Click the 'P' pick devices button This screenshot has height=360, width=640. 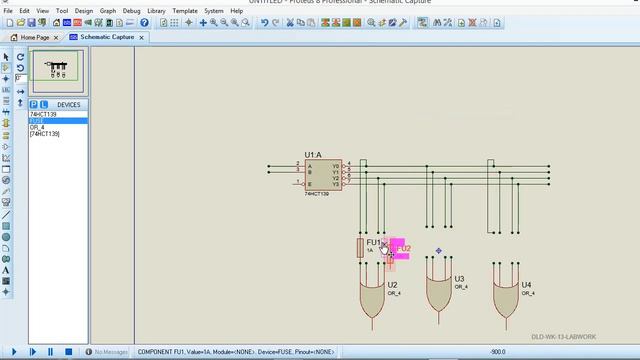point(34,105)
